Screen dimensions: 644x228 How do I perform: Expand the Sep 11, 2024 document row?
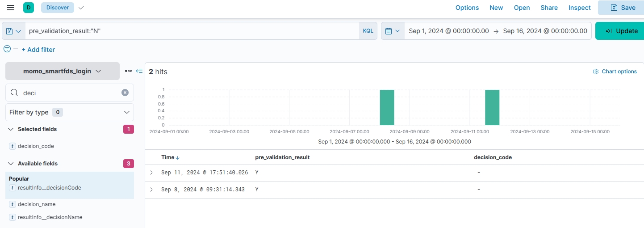pyautogui.click(x=151, y=173)
